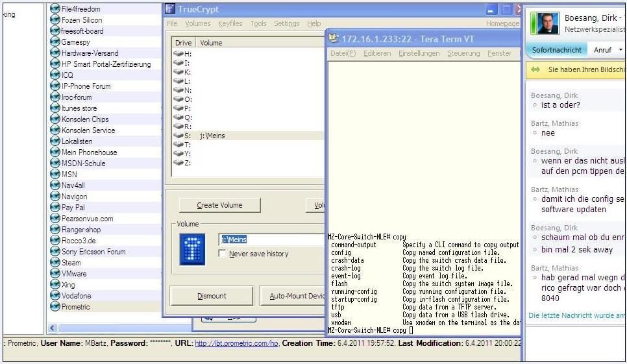
Task: Click the drive icon for O: in TrueCrypt
Action: (x=178, y=99)
